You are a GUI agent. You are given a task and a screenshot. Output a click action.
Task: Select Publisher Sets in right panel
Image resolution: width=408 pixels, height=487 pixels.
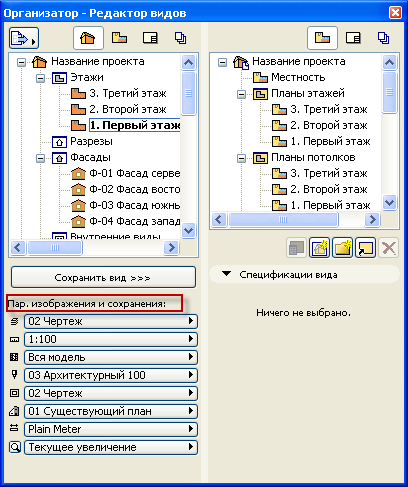point(384,38)
